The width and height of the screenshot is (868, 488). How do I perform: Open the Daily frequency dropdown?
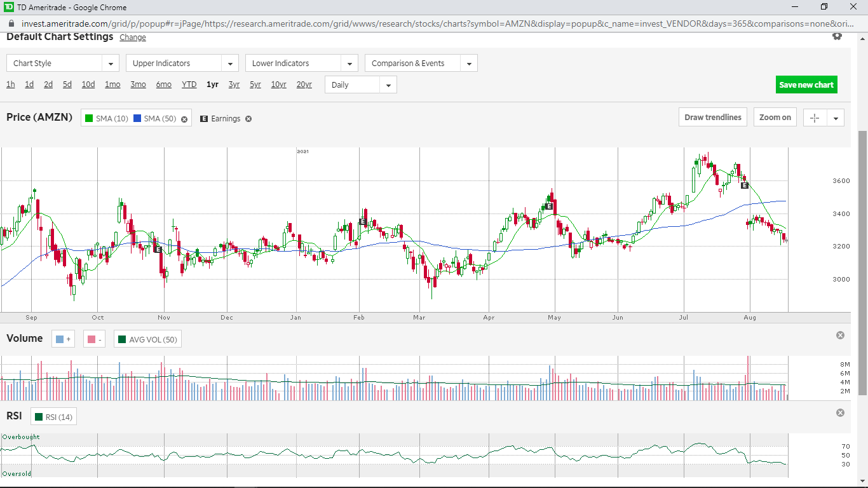(361, 85)
